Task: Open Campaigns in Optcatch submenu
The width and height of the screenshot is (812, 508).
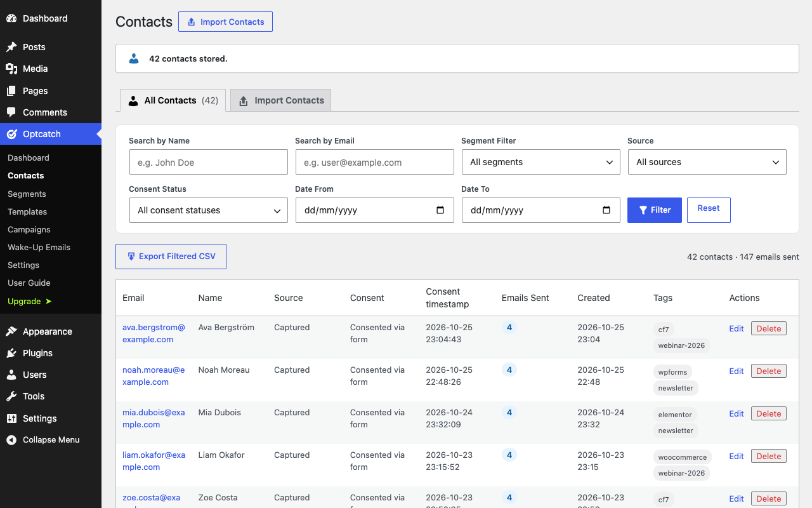Action: pos(29,229)
